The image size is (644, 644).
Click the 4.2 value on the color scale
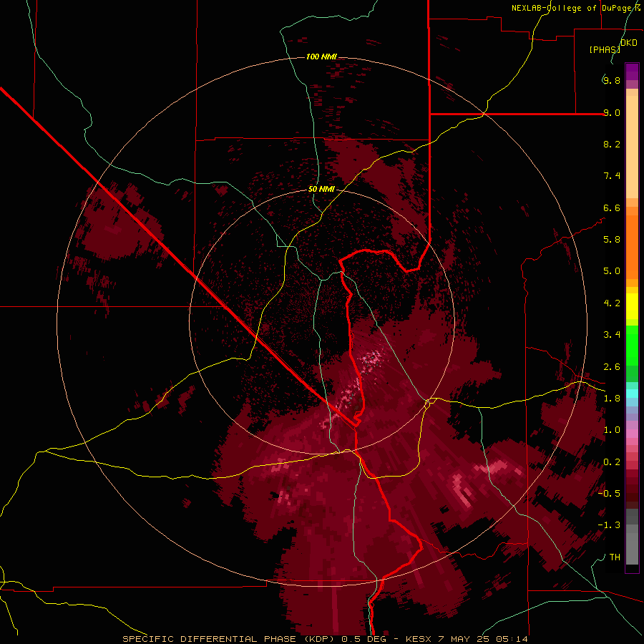pos(611,303)
